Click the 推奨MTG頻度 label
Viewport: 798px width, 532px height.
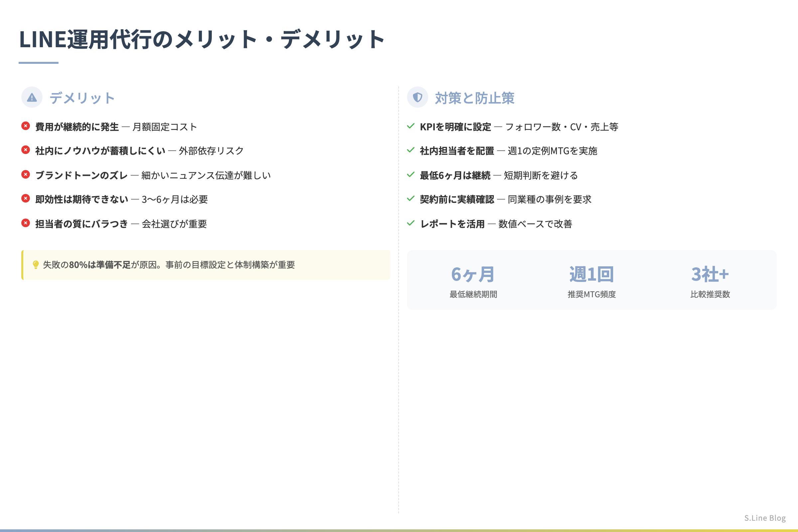click(592, 295)
